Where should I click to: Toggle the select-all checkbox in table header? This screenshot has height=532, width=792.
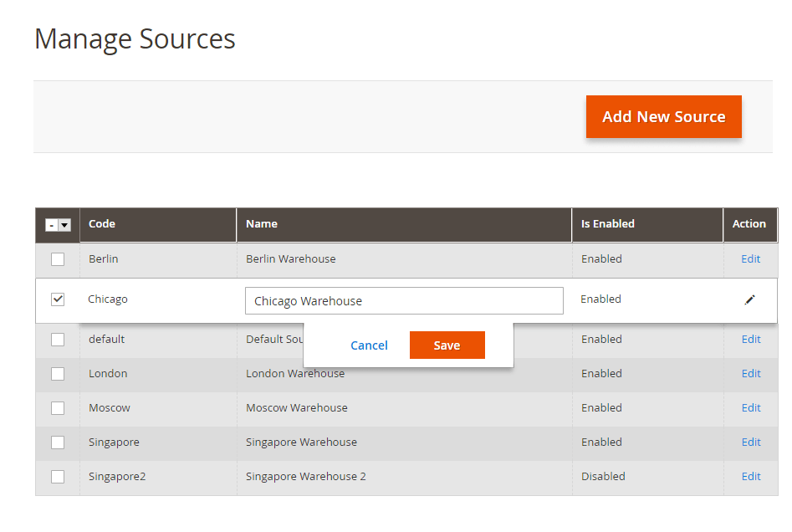coord(53,225)
